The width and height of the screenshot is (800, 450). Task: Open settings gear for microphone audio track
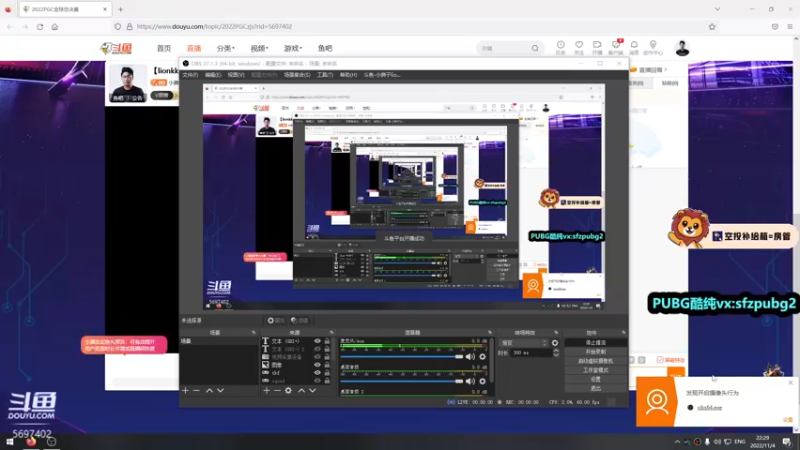pyautogui.click(x=482, y=357)
